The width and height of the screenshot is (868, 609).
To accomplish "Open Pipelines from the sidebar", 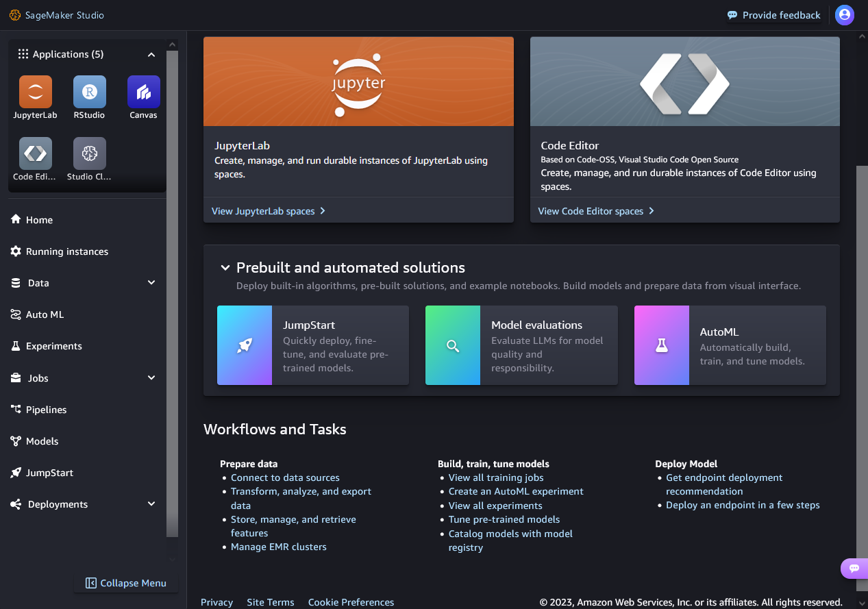I will [46, 410].
